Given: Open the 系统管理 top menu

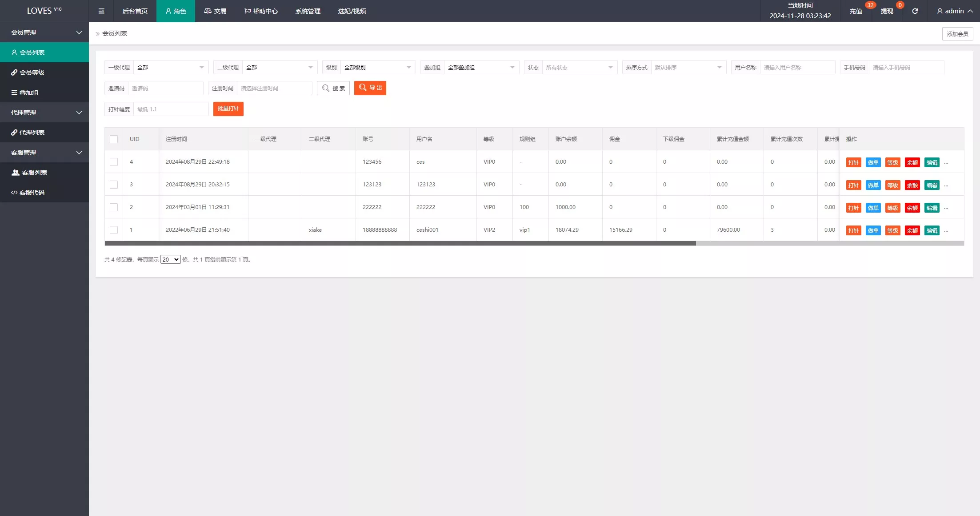Looking at the screenshot, I should (x=308, y=11).
